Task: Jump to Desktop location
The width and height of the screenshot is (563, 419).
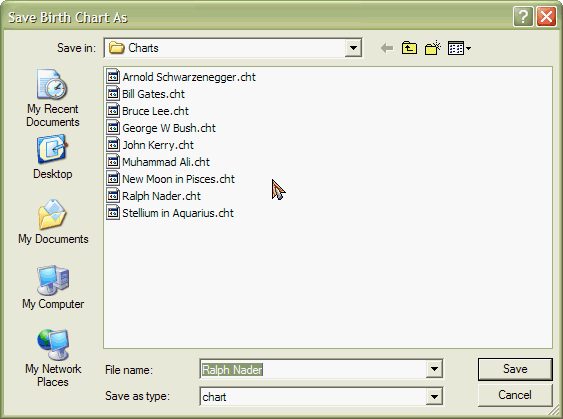Action: 52,157
